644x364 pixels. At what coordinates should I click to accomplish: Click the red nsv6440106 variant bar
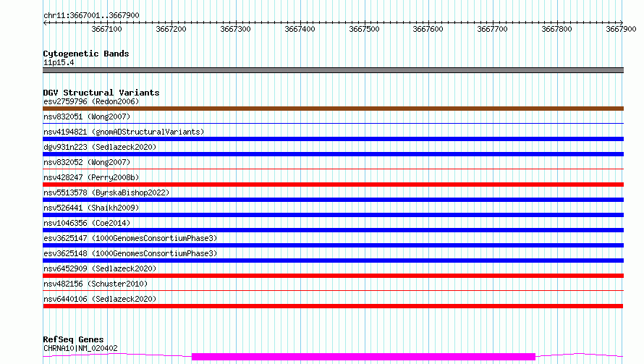333,306
